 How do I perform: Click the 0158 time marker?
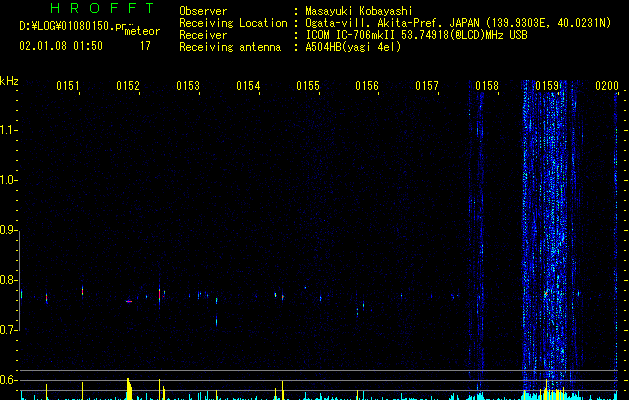[x=487, y=86]
